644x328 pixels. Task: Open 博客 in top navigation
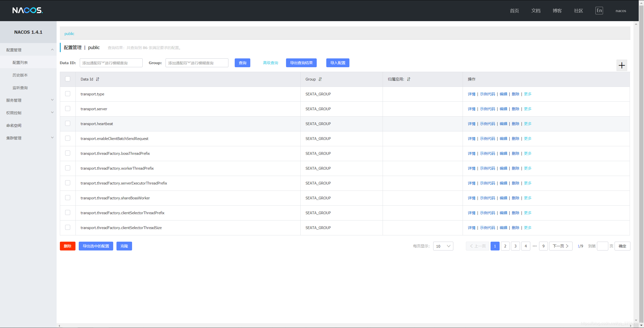coord(557,11)
